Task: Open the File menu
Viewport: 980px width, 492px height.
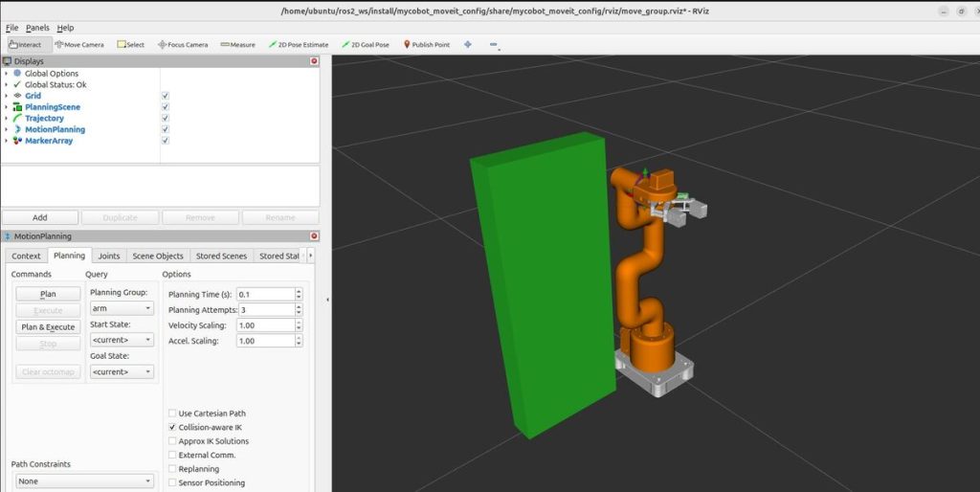Action: pos(11,28)
